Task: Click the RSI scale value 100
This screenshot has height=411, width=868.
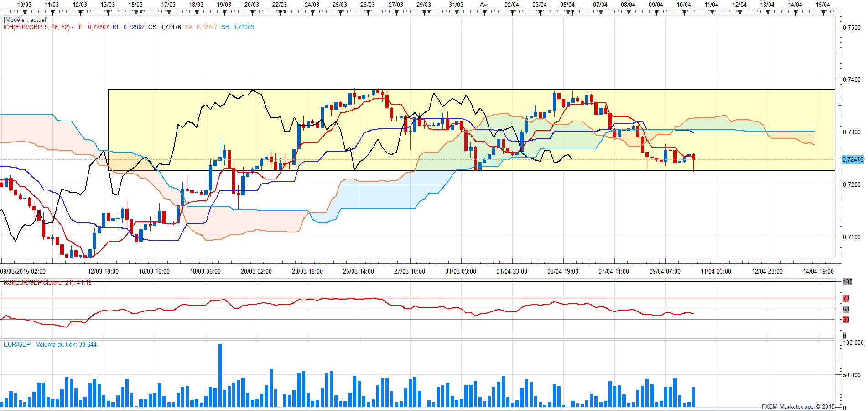Action: 847,282
